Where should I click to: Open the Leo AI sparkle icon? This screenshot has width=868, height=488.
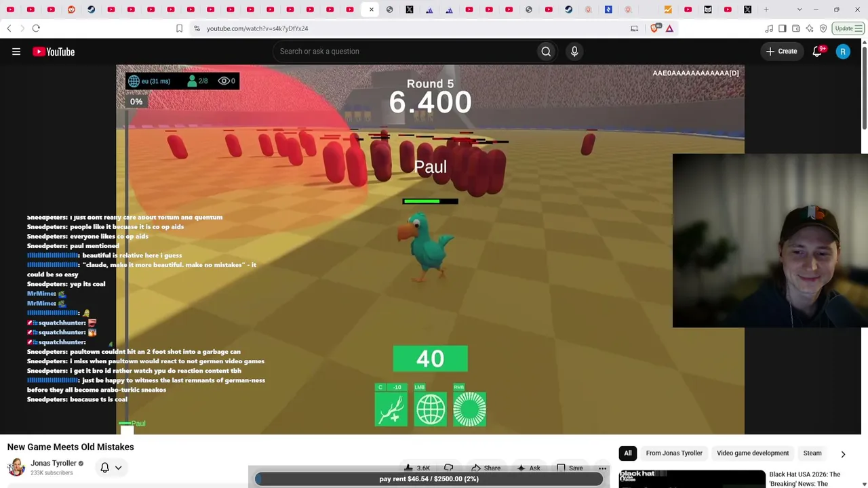[x=810, y=28]
